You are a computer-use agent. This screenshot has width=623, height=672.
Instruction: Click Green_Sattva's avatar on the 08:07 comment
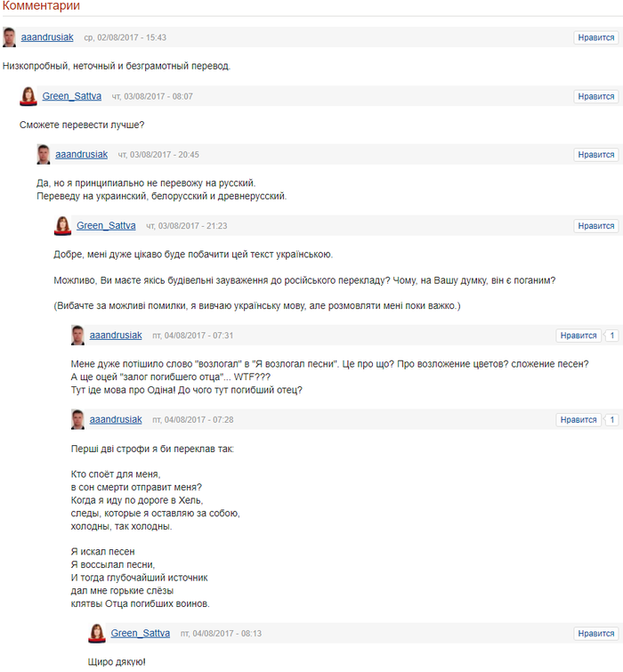pos(28,96)
